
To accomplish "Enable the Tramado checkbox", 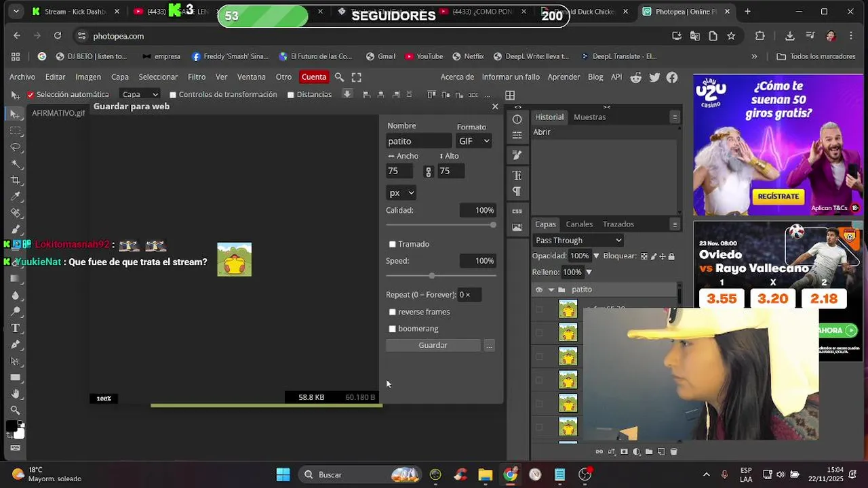I will (x=392, y=244).
